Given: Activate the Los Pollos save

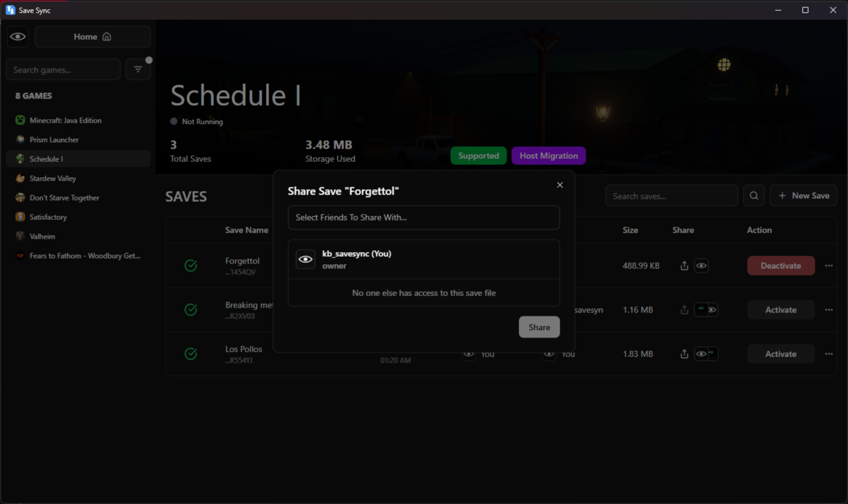Looking at the screenshot, I should pos(781,354).
